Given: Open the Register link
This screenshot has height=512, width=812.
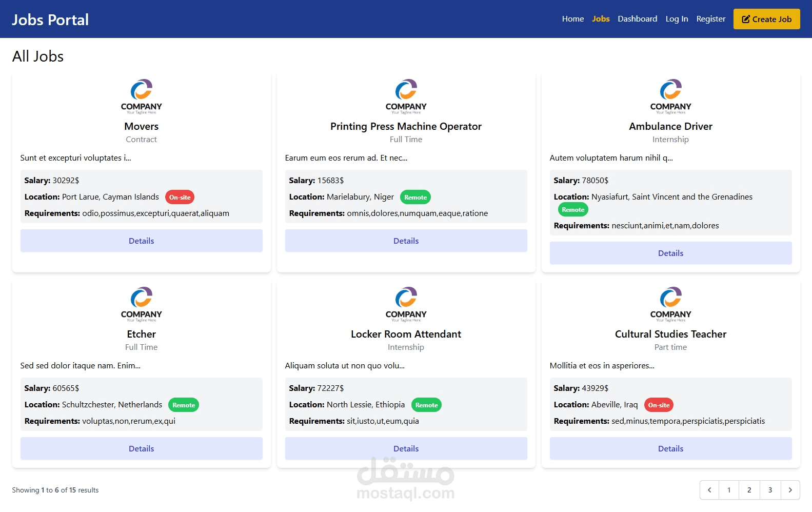Looking at the screenshot, I should (x=711, y=19).
